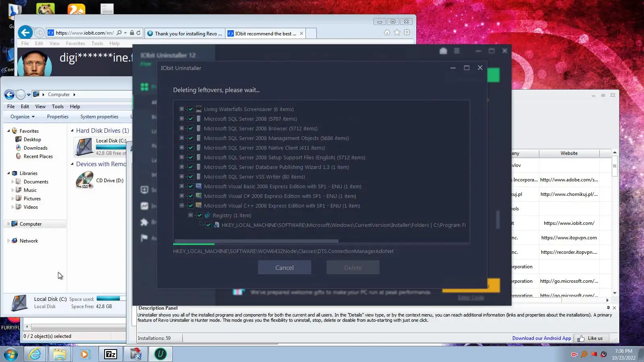Click the leftovers deletion progress bar
Viewport: 644px width, 362px height.
click(321, 244)
